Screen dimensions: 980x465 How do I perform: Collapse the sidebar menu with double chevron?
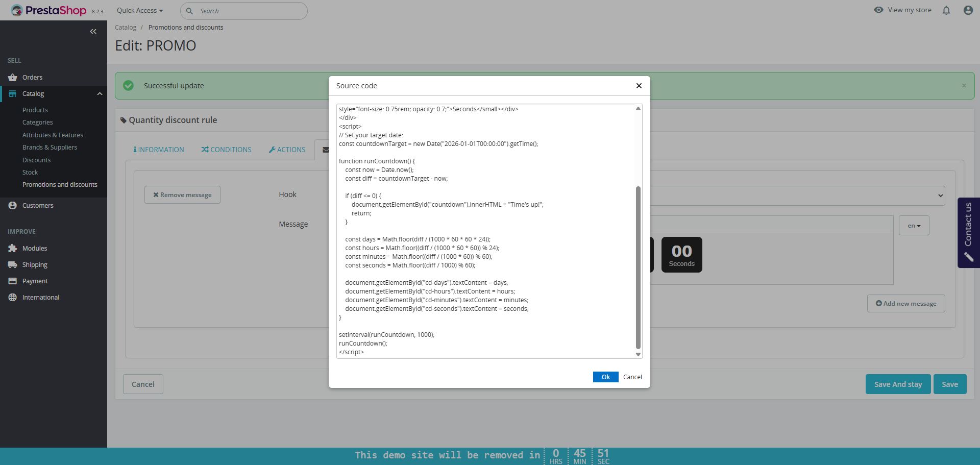tap(93, 32)
